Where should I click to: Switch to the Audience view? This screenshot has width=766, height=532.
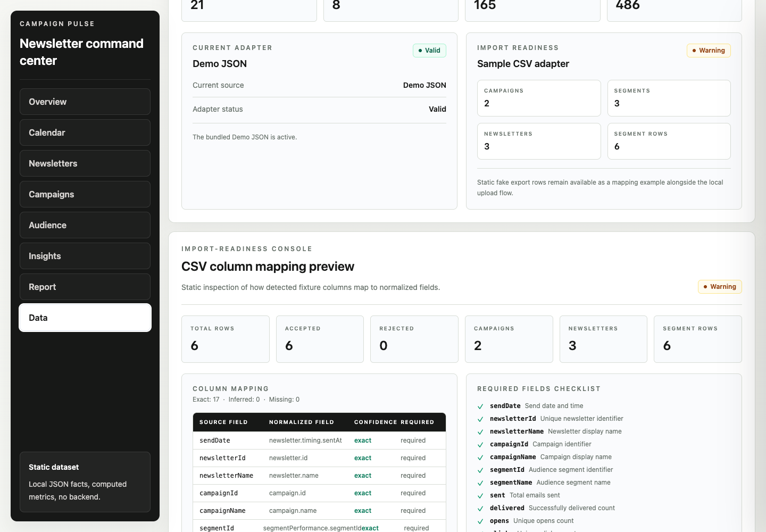85,225
